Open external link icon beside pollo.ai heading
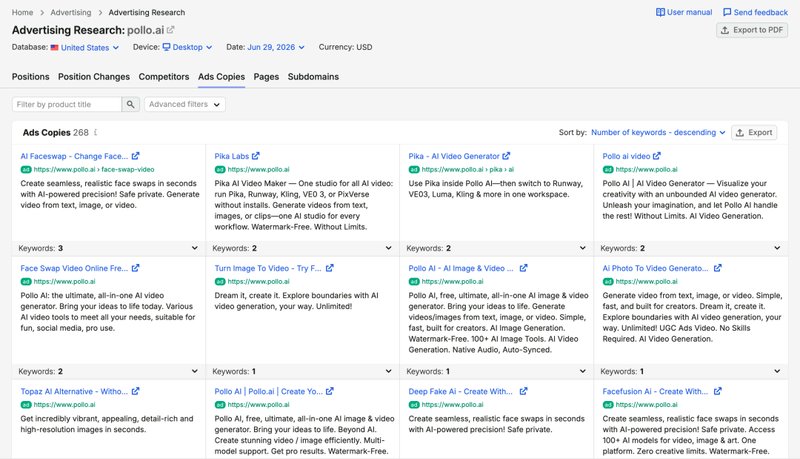800x459 pixels. 170,30
